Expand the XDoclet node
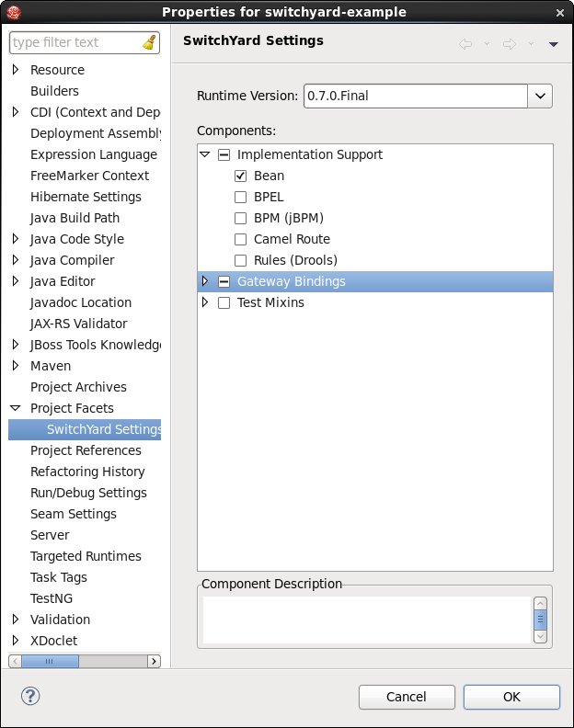Viewport: 574px width, 728px height. 16,641
